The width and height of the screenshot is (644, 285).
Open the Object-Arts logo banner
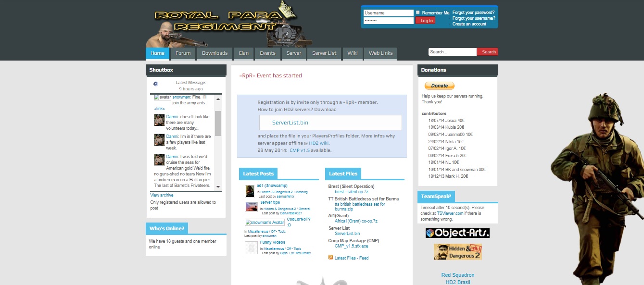[457, 233]
